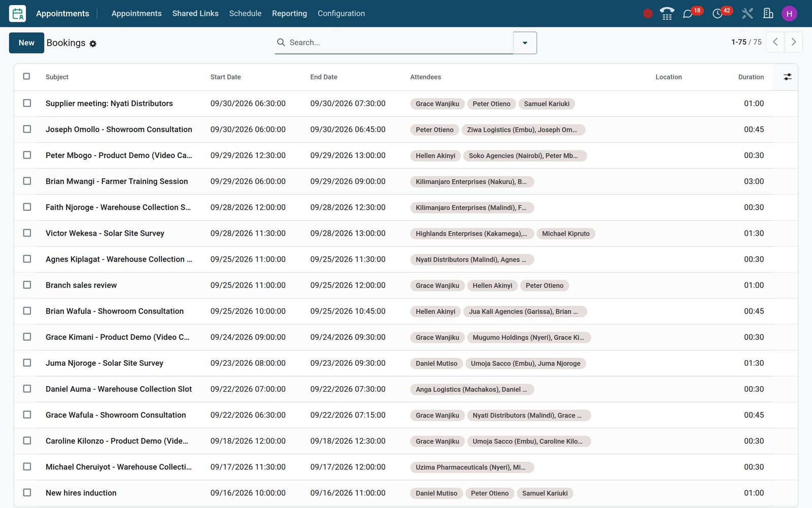Open the user avatar H menu
Viewport: 812px width, 508px height.
point(789,14)
